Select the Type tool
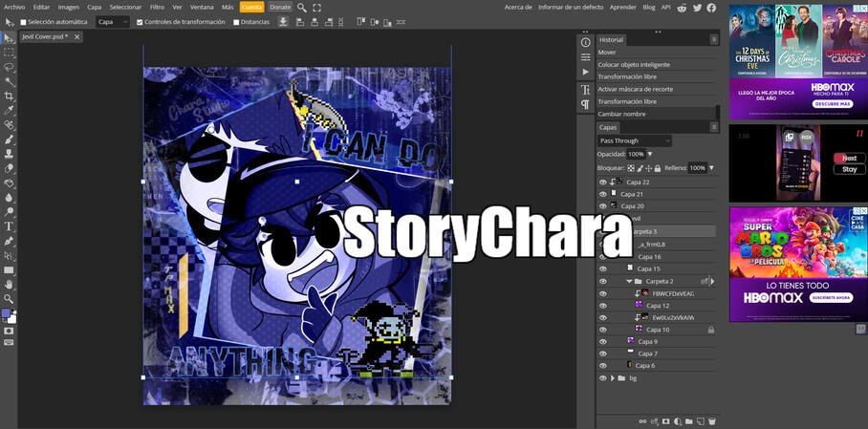This screenshot has height=429, width=868. (x=9, y=226)
